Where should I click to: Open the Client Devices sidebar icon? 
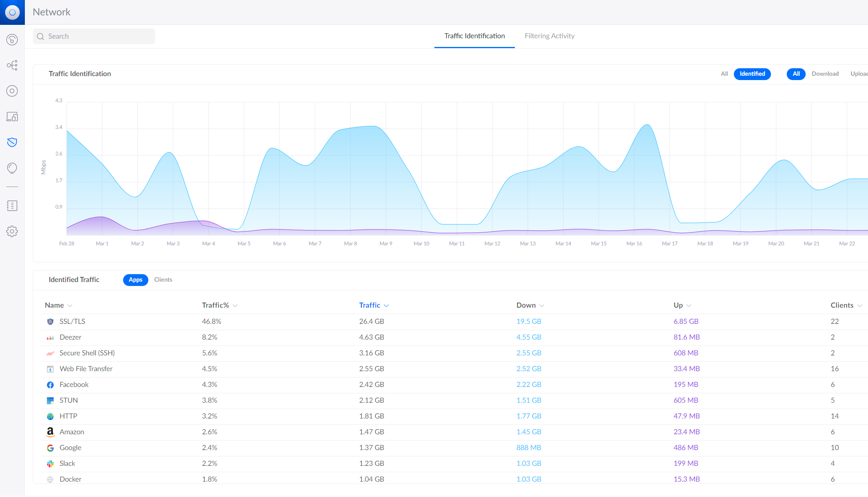[x=12, y=117]
